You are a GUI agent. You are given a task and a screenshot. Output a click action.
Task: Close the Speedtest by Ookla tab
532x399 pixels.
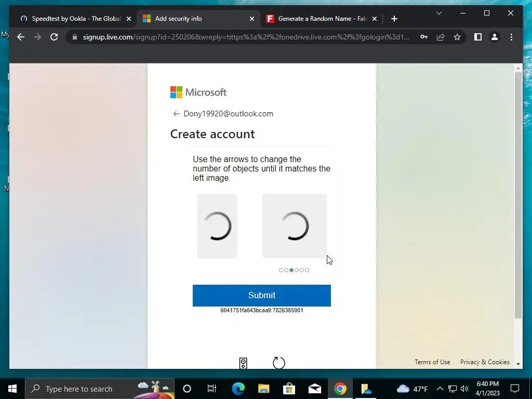pos(129,19)
